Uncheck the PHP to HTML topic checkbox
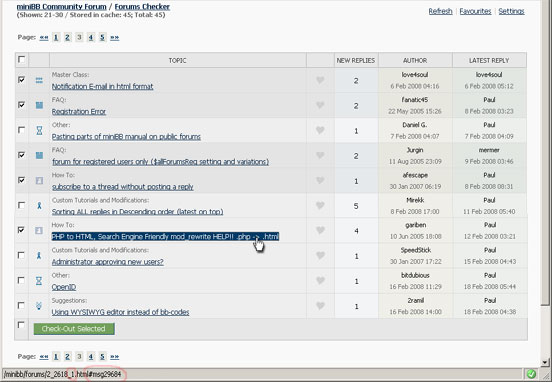This screenshot has height=382, width=552. tap(21, 230)
